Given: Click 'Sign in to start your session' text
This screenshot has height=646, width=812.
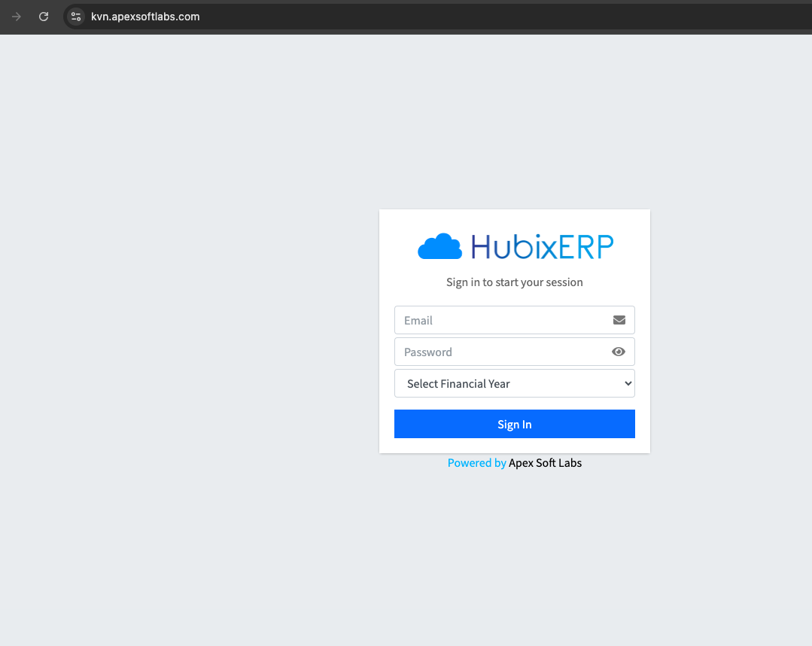Looking at the screenshot, I should click(x=514, y=282).
